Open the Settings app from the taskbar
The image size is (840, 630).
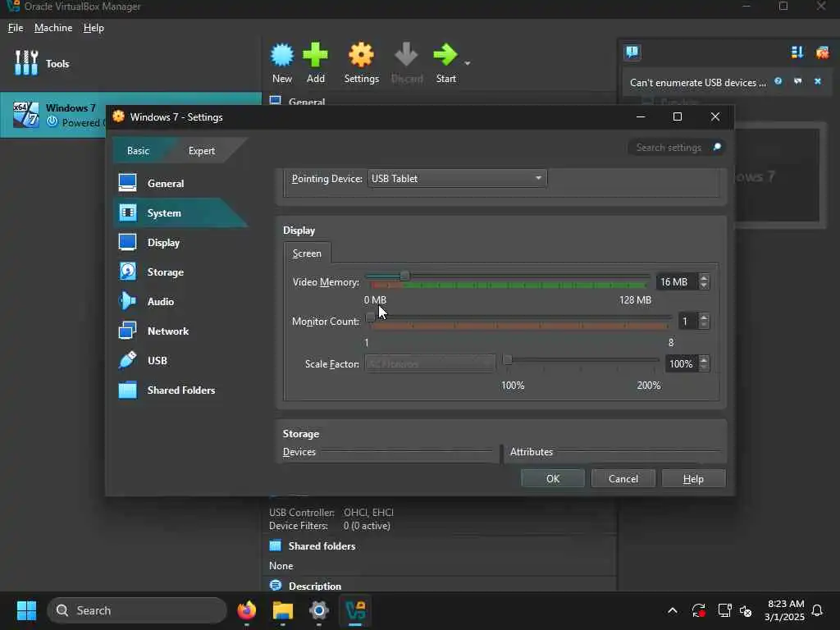(x=319, y=610)
